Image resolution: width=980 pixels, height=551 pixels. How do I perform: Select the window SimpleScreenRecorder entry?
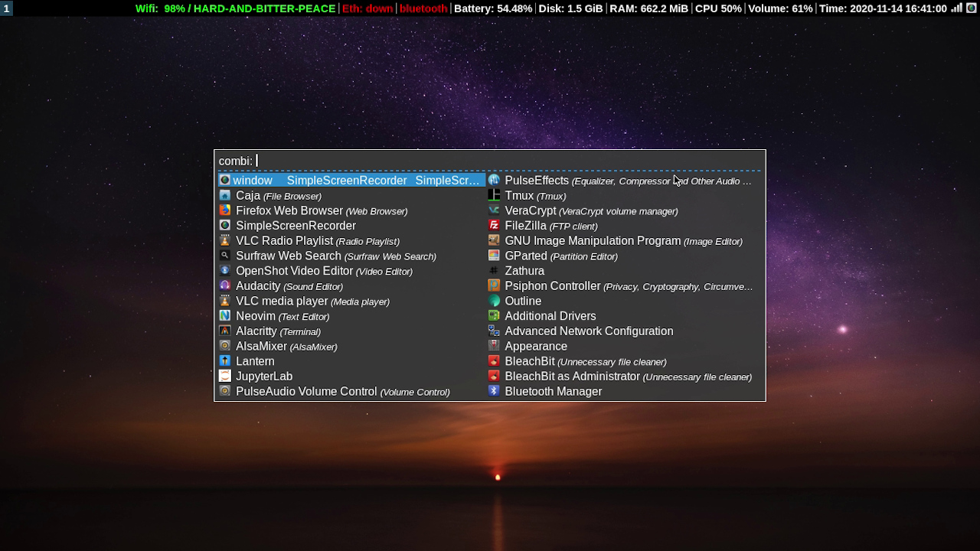point(351,181)
